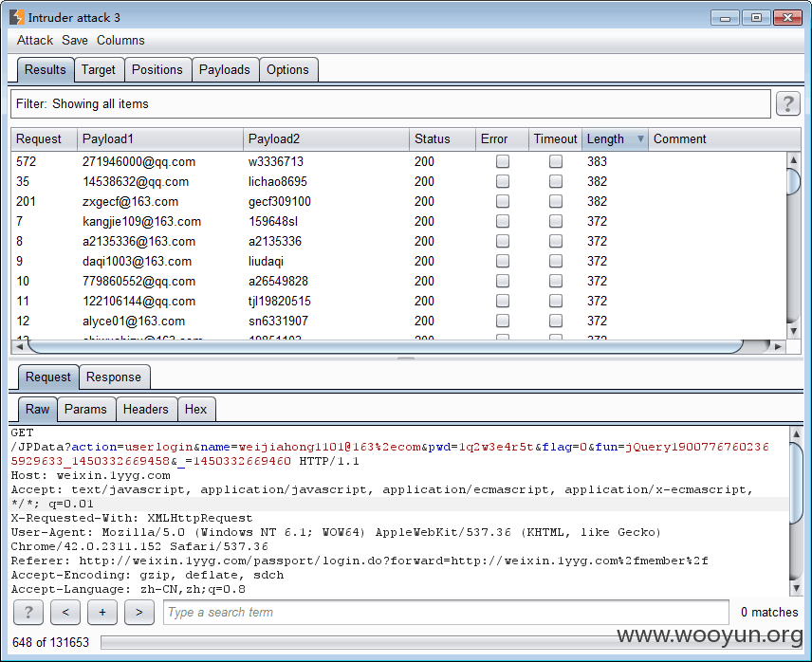Select the Response tab
The width and height of the screenshot is (812, 662).
[x=114, y=377]
